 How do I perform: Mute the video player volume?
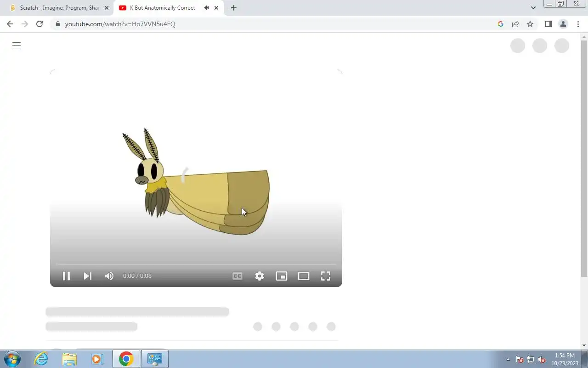click(x=109, y=276)
